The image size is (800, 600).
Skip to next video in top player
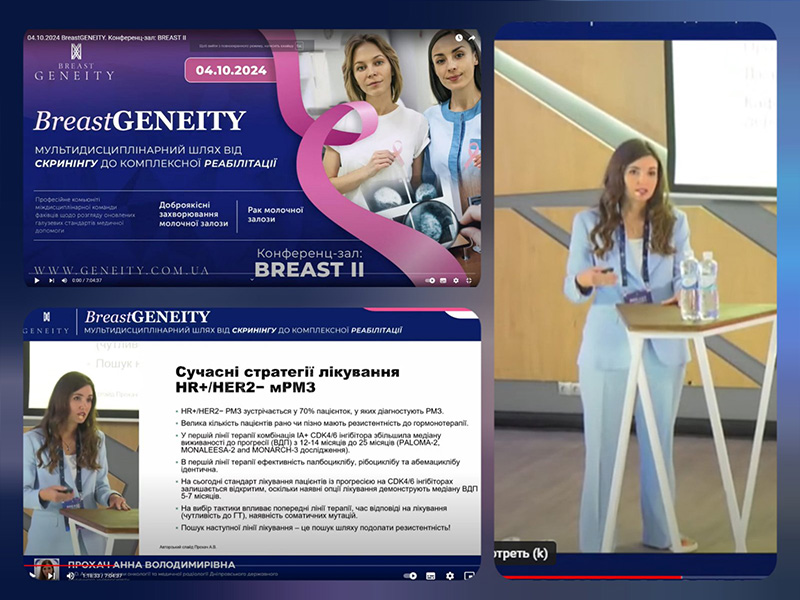click(51, 281)
